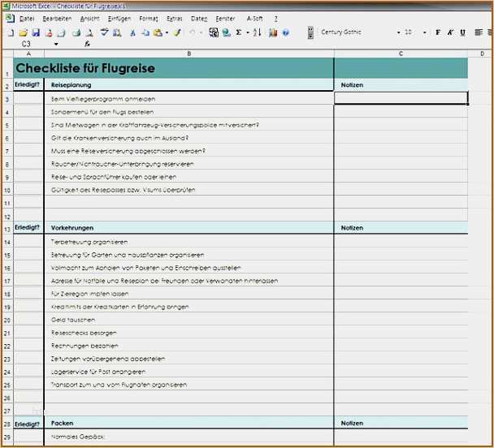This screenshot has height=448, width=494.
Task: Sort ascending using the A-Z sort icon
Action: coord(257,32)
